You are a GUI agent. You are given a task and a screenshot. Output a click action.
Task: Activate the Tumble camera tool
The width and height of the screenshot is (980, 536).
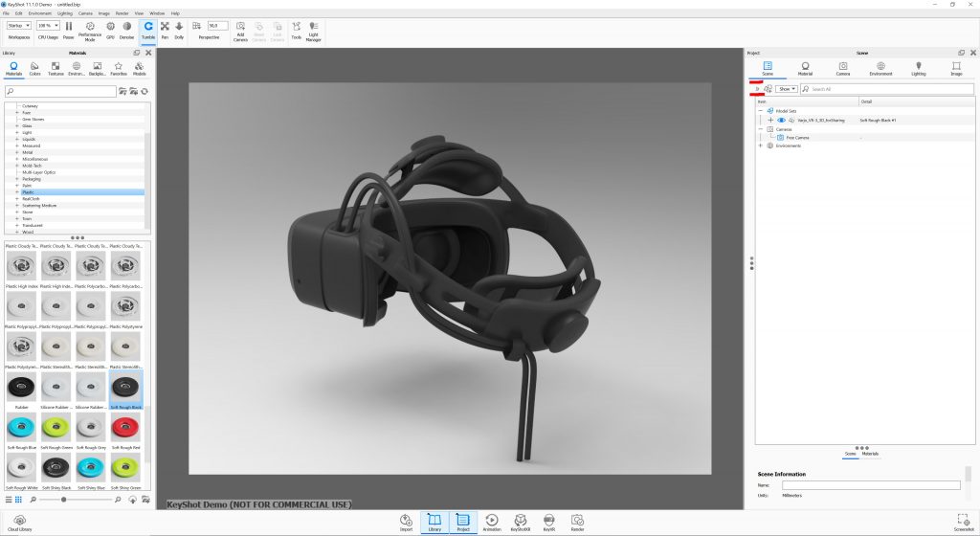click(148, 30)
